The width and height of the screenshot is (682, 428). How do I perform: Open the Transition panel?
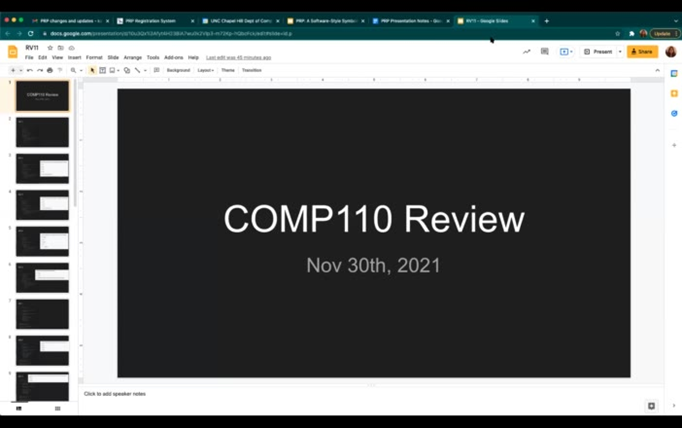252,70
